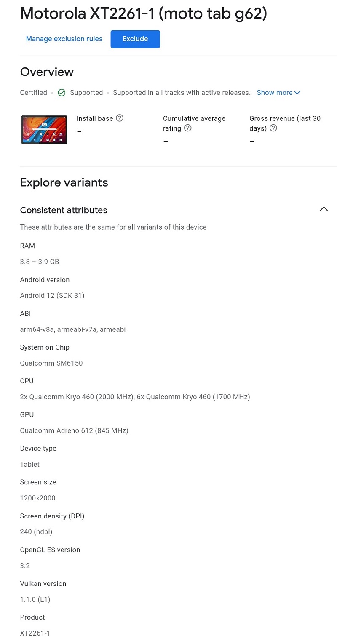Click the Gross revenue help icon
This screenshot has width=337, height=644.
click(273, 128)
